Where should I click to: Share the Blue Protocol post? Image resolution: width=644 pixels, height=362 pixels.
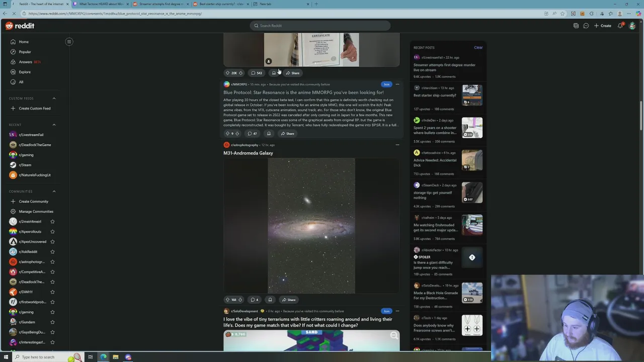click(288, 134)
